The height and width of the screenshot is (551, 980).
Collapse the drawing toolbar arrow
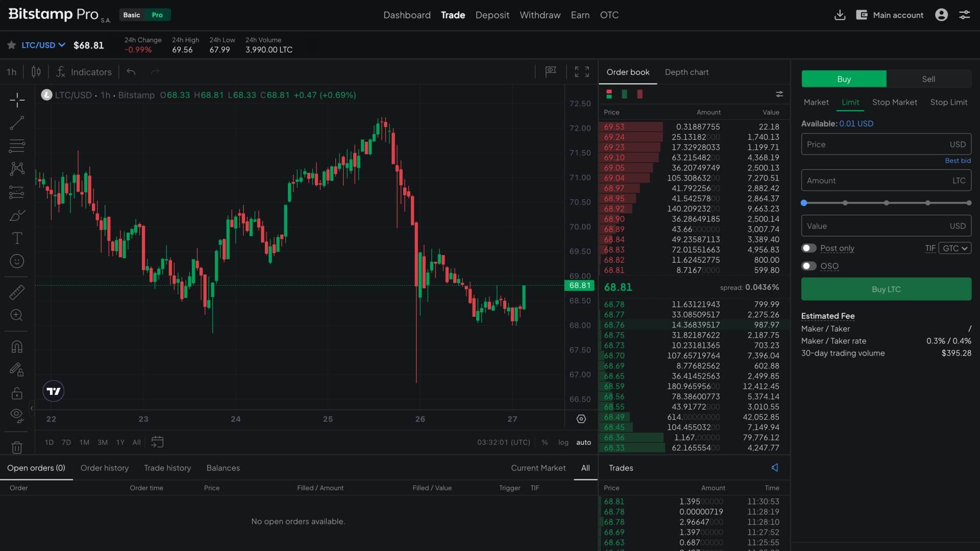click(x=32, y=408)
